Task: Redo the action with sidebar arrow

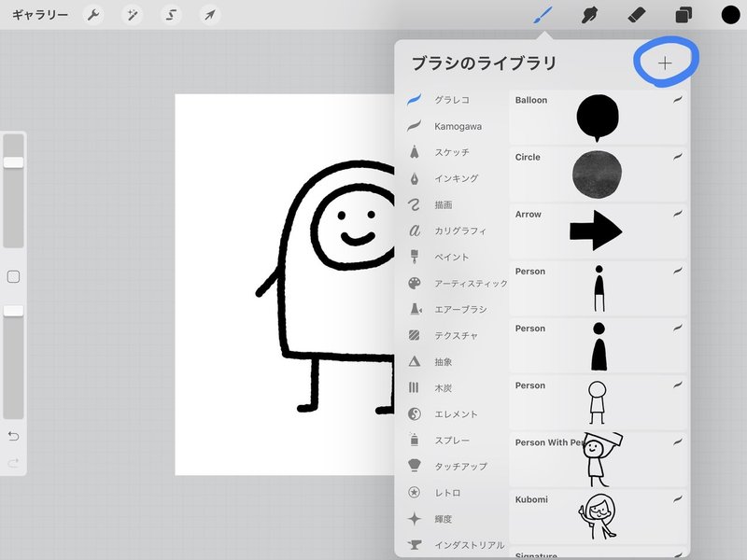Action: point(13,462)
